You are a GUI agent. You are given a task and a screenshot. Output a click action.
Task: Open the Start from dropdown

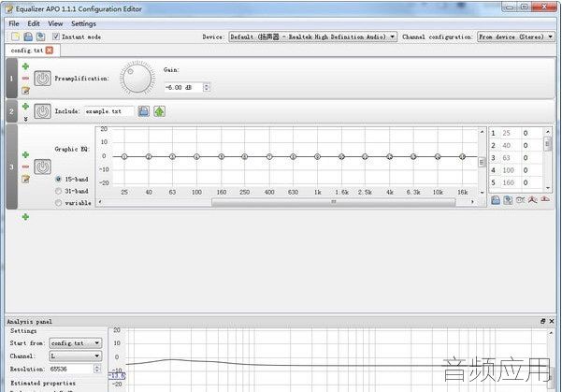75,343
